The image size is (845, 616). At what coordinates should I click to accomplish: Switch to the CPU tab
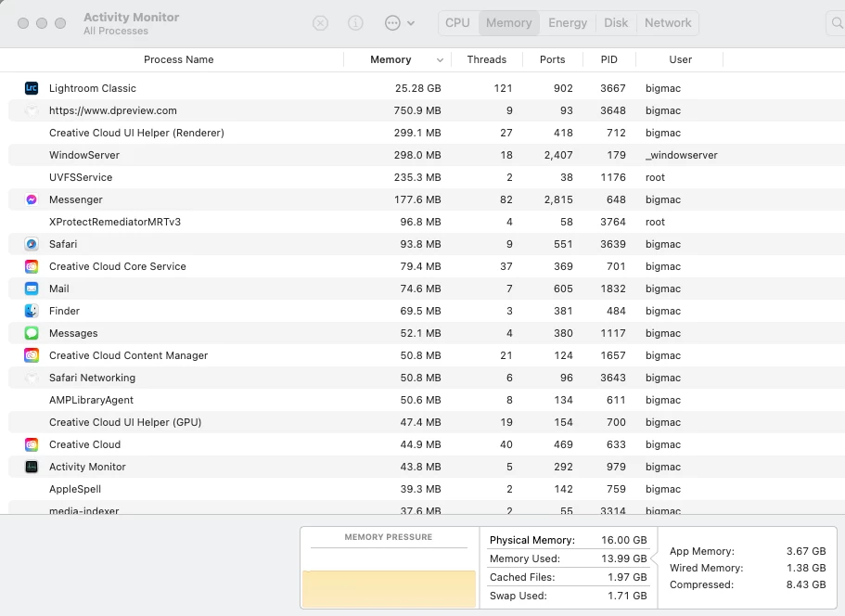tap(457, 23)
